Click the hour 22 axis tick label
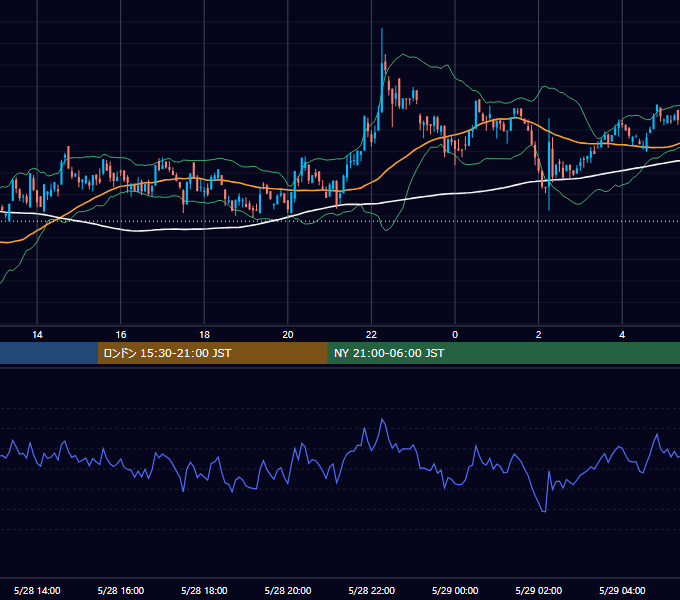This screenshot has width=680, height=600. click(372, 334)
